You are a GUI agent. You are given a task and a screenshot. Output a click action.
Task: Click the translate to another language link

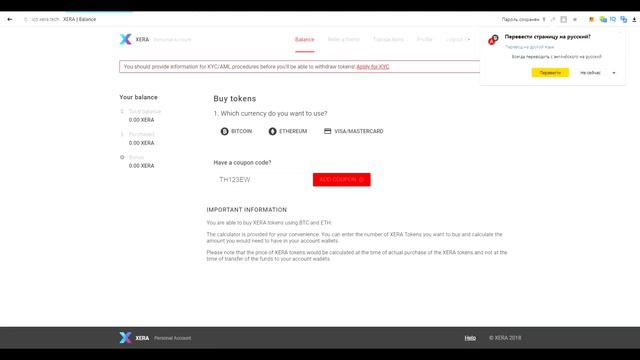tap(529, 47)
